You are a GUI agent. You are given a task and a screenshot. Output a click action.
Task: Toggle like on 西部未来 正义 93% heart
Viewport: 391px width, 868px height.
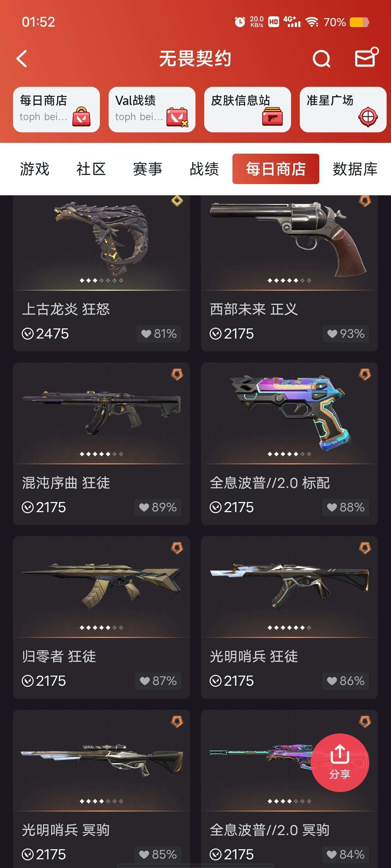pos(346,333)
